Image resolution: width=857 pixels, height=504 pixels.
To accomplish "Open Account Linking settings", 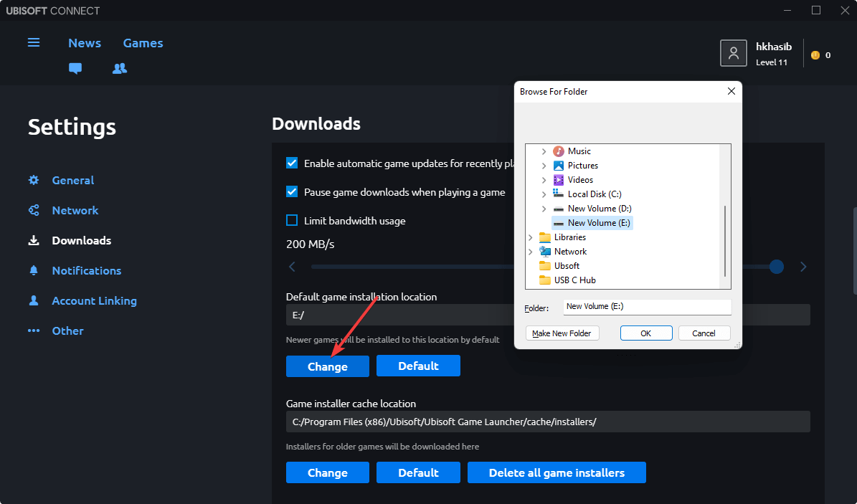I will 94,300.
